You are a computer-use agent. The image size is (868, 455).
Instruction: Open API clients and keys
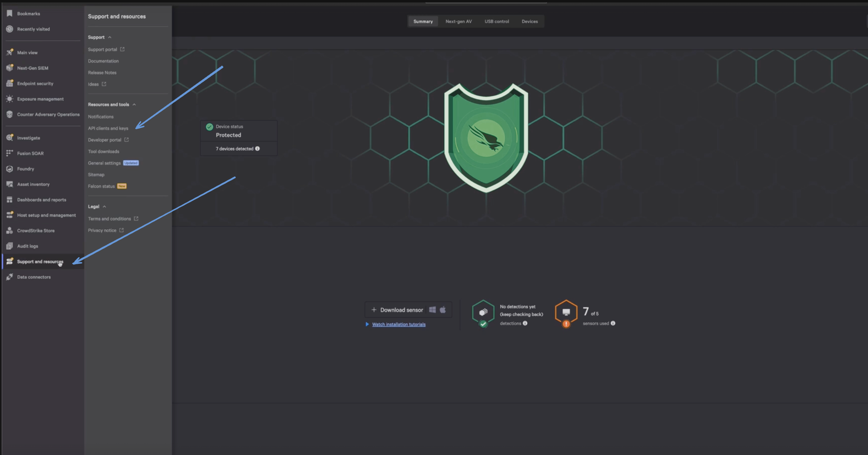coord(108,128)
